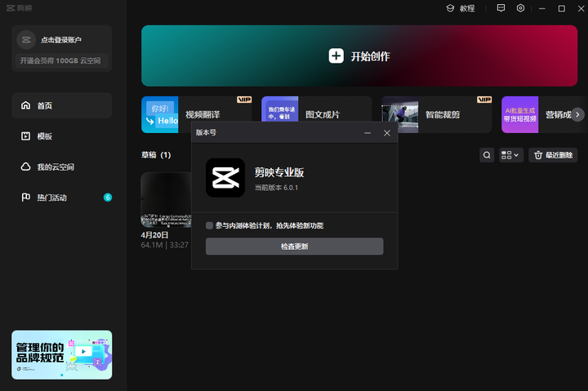Open the settings hexagon icon
588x391 pixels.
click(520, 8)
